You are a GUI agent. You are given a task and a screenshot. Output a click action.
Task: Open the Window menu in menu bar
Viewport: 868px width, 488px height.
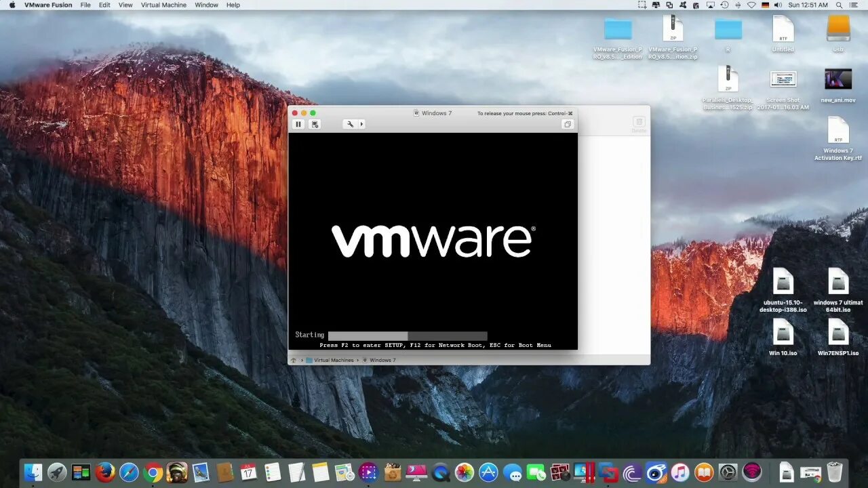[x=206, y=5]
